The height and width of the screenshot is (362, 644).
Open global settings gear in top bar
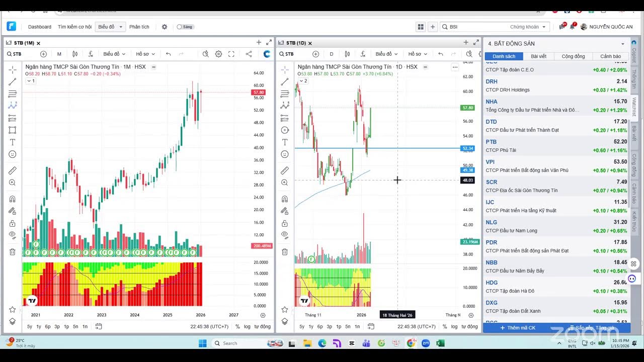165,27
